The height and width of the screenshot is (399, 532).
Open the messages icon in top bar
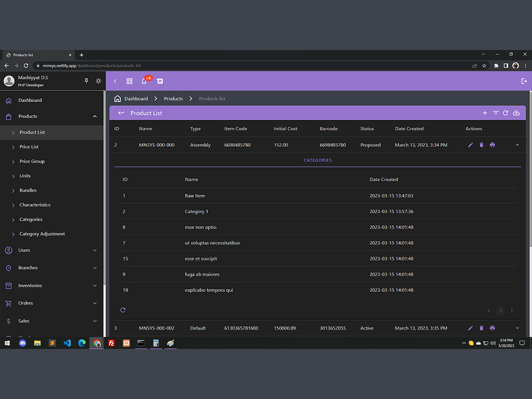click(x=160, y=81)
